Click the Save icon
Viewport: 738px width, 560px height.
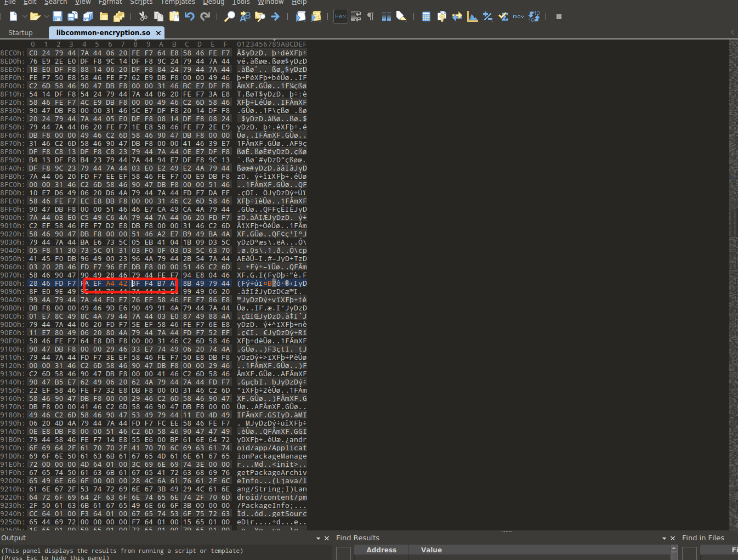(58, 16)
